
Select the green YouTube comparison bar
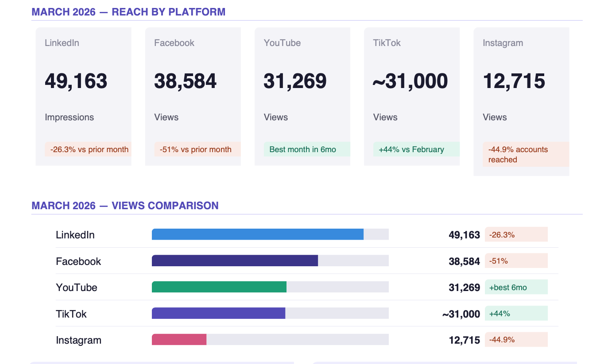point(219,287)
